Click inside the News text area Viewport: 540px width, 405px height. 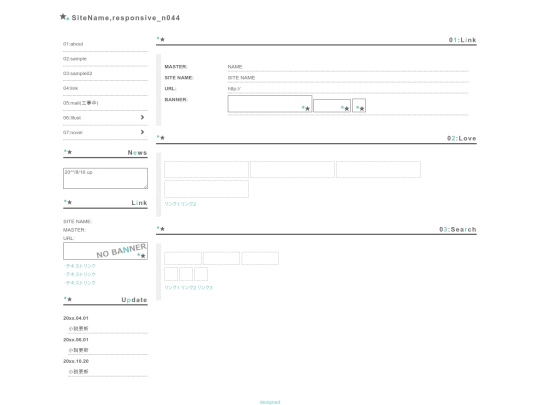coord(105,178)
